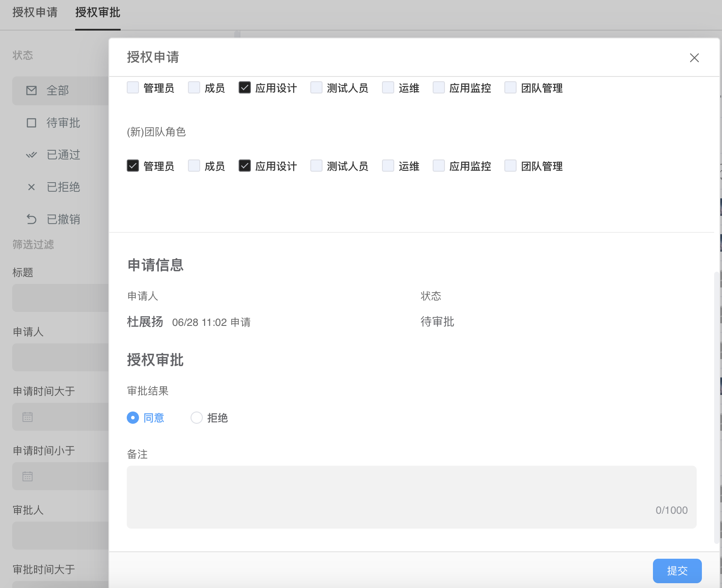Viewport: 722px width, 588px height.
Task: Click the undo icon beside 已撤销
Action: click(x=31, y=219)
